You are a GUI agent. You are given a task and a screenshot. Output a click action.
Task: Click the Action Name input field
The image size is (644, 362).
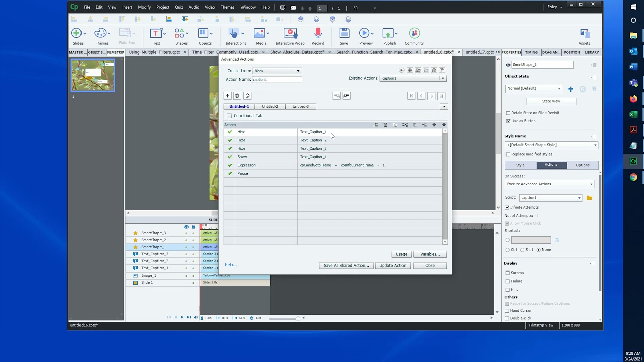(x=276, y=79)
